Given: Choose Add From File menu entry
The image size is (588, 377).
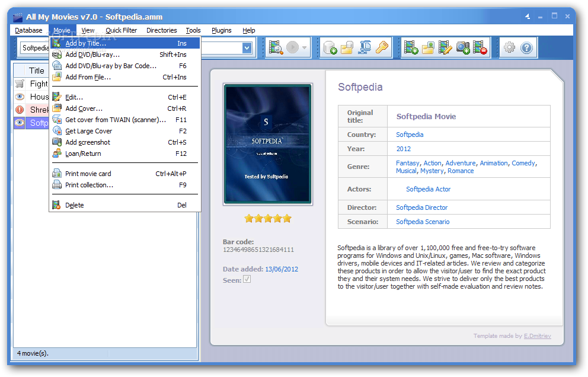Looking at the screenshot, I should (125, 77).
